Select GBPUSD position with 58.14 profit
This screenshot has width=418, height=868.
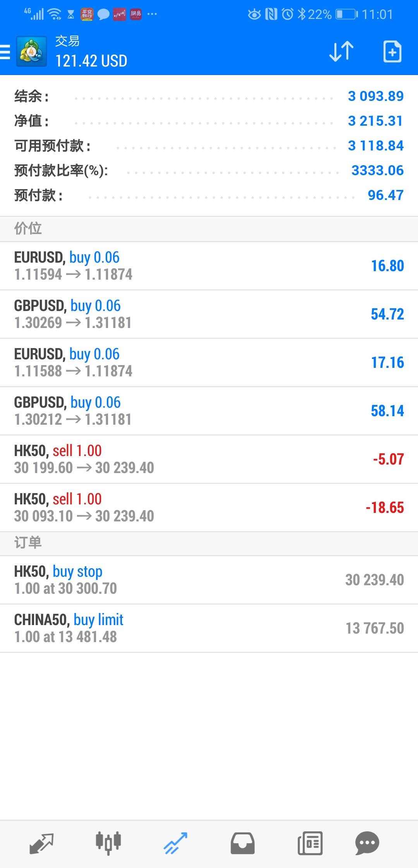click(209, 411)
